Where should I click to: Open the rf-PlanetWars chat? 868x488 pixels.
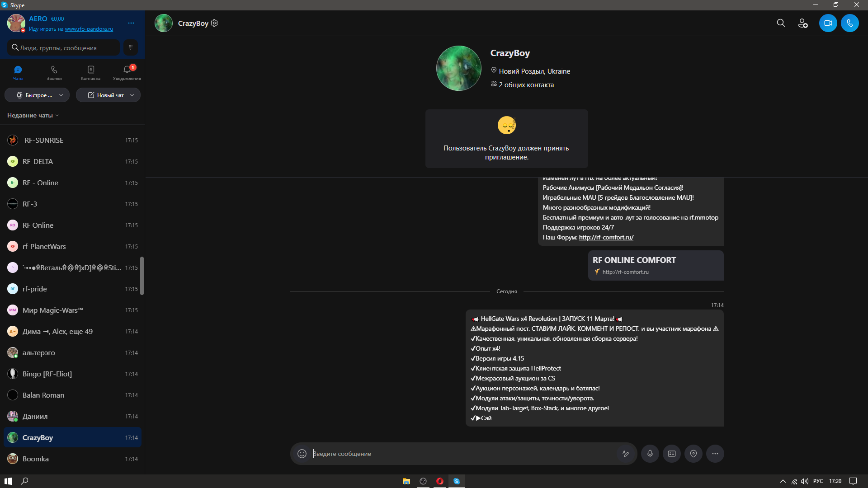click(x=72, y=246)
